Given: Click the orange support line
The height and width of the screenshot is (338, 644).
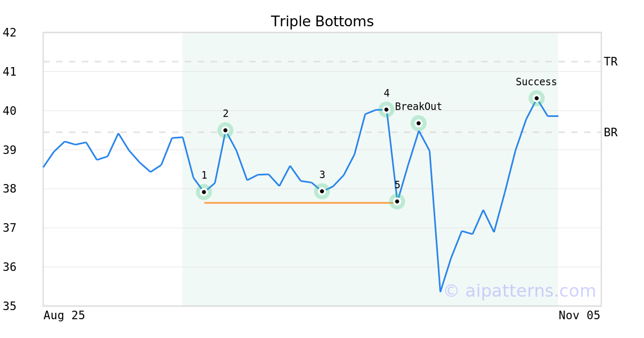Looking at the screenshot, I should (x=301, y=203).
